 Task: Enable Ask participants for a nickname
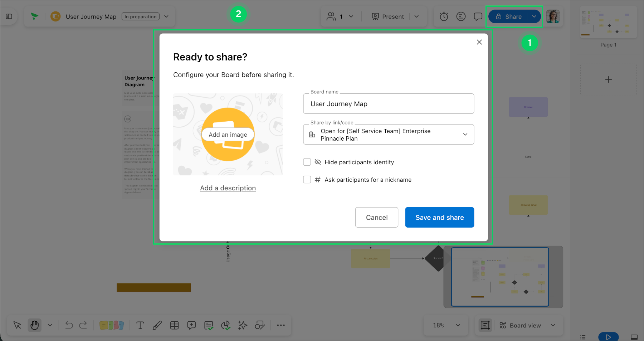307,180
